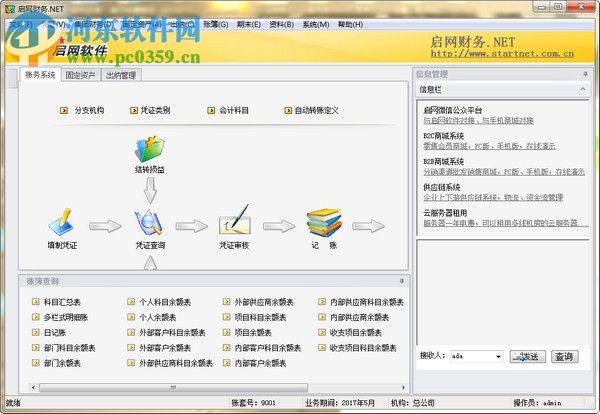Open the 系统(M) menu

316,24
